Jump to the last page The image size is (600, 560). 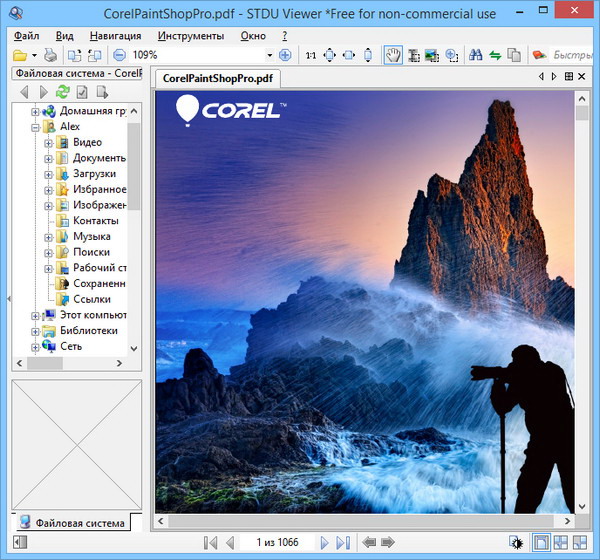[344, 542]
